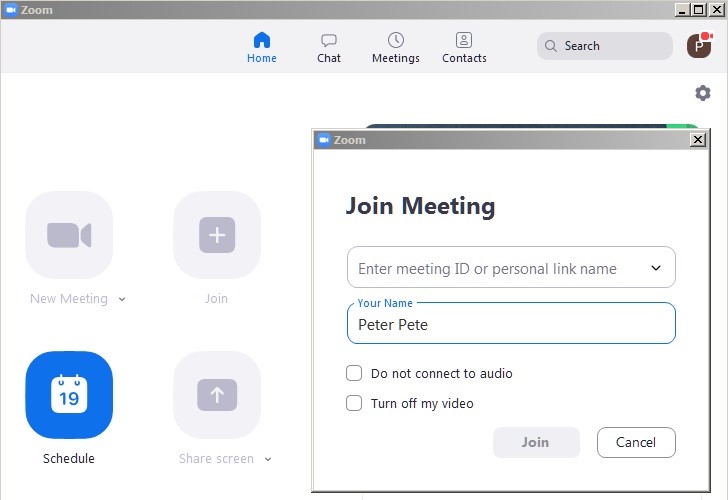Maximize the main Zoom window
The width and height of the screenshot is (728, 500).
pos(698,10)
